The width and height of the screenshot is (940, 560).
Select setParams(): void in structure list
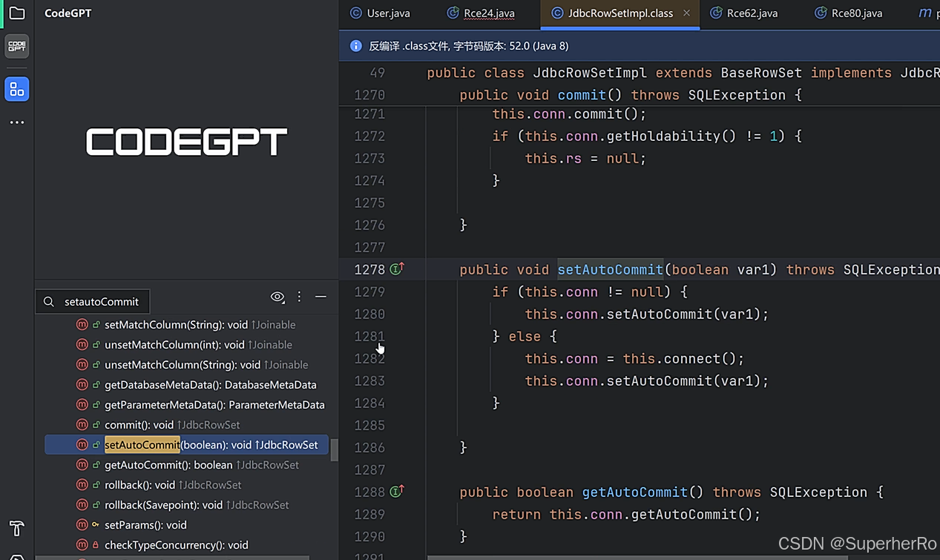tap(185, 525)
